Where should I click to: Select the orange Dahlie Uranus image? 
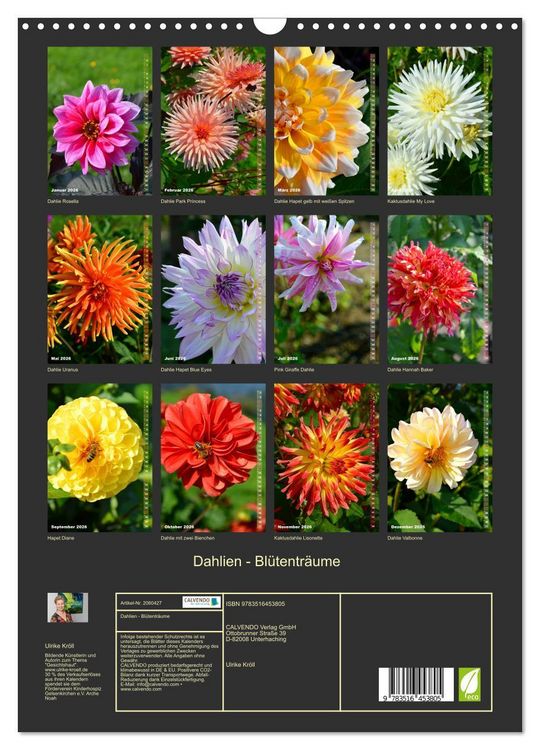click(99, 289)
